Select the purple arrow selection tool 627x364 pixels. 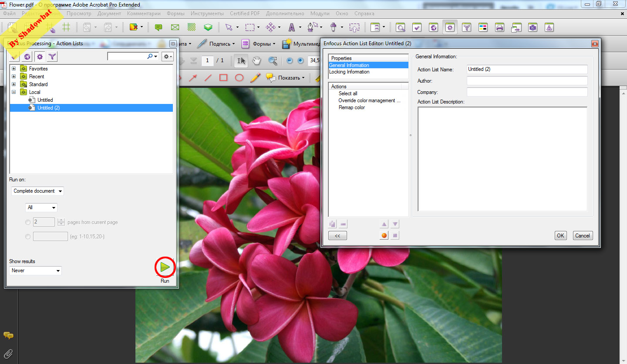click(x=229, y=27)
